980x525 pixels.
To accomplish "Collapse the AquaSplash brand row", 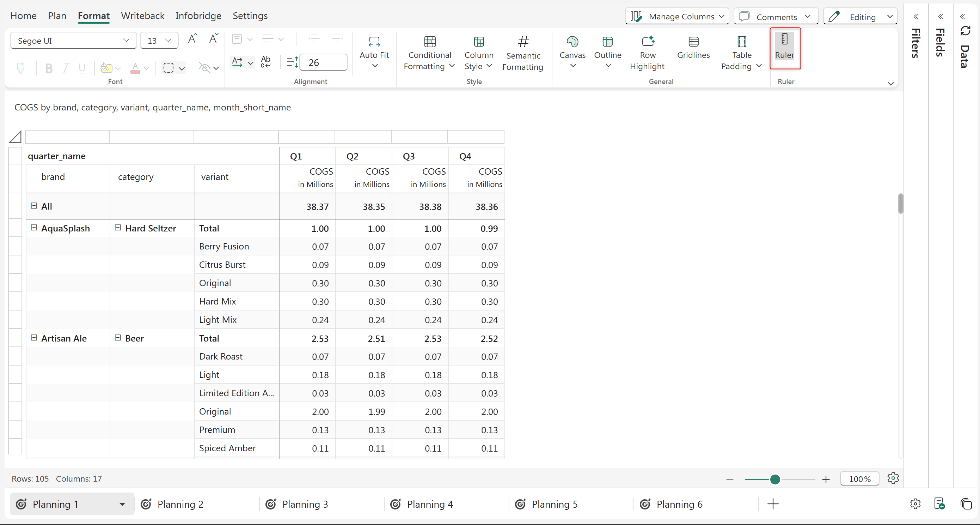I will click(x=34, y=228).
